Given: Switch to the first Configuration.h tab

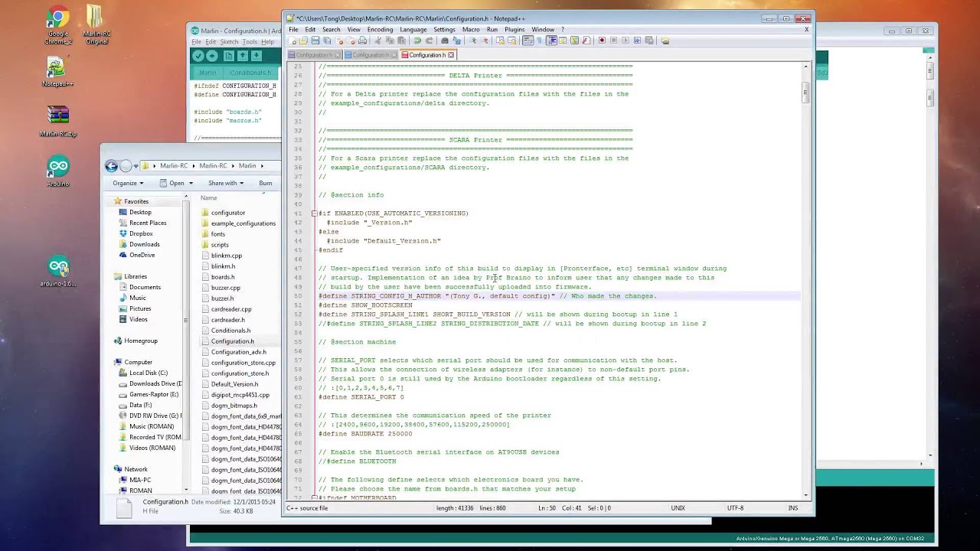Looking at the screenshot, I should pyautogui.click(x=314, y=55).
